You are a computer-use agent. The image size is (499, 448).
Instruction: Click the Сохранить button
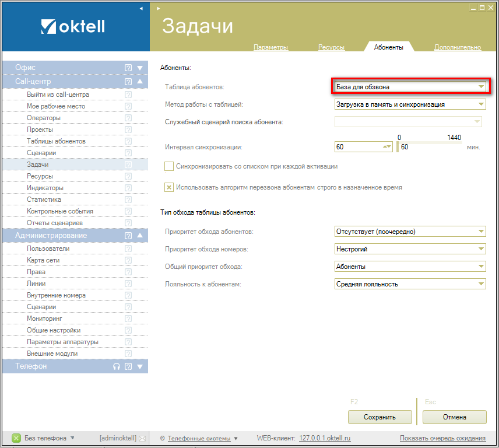tap(379, 417)
